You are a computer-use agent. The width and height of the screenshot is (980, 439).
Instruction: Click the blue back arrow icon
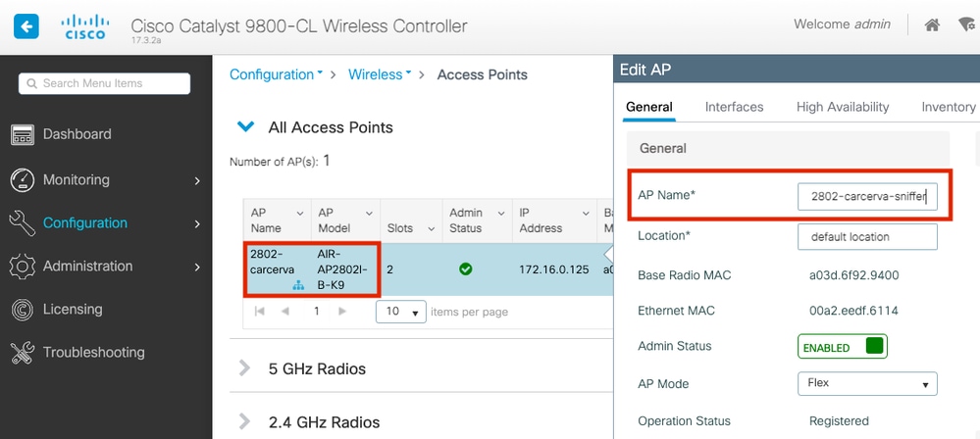click(x=26, y=26)
